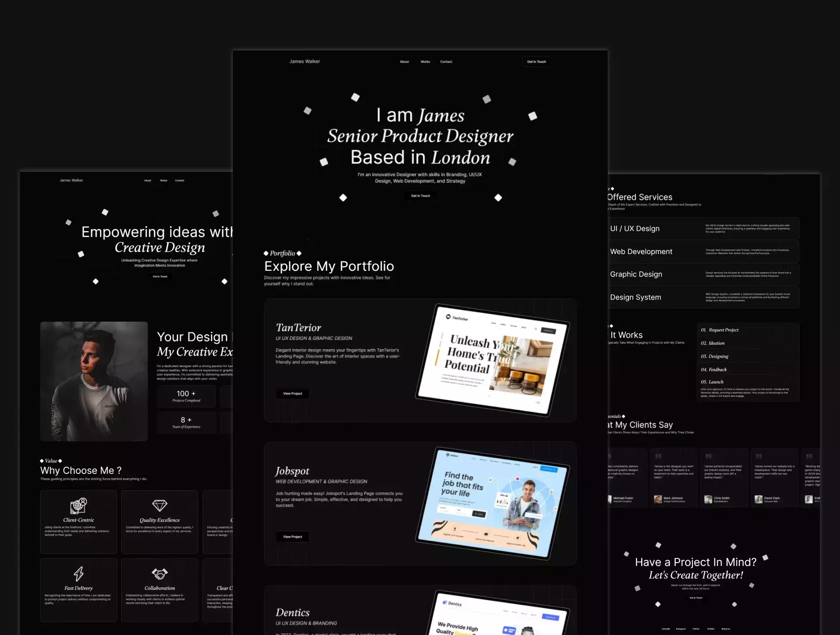840x635 pixels.
Task: Click the Offered Services heading
Action: pos(640,198)
